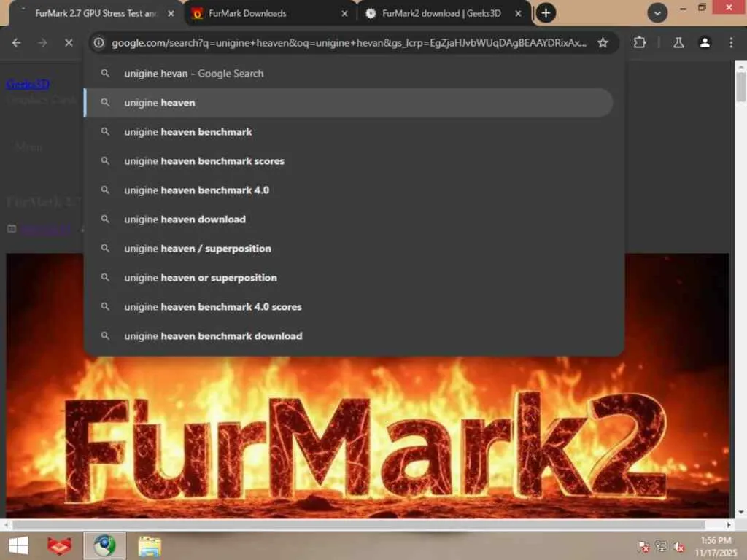The height and width of the screenshot is (560, 747).
Task: Switch to the FurMark Downloads tab
Action: click(269, 13)
